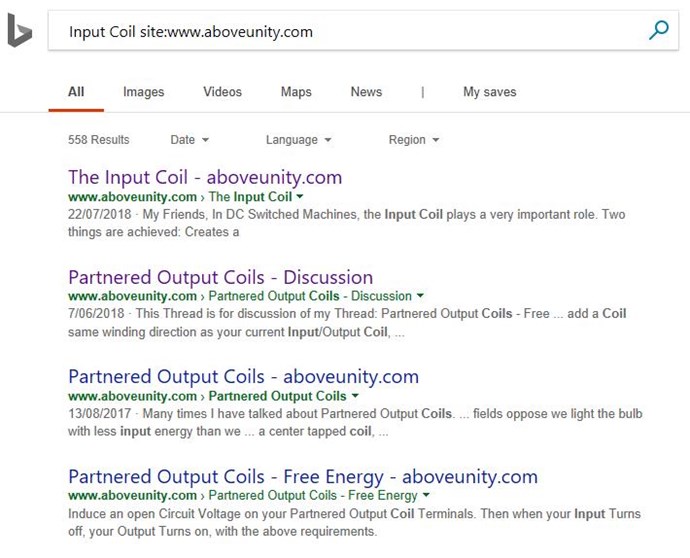Expand arrow beside Partnered Output Coils - Discussion URL
Viewport: 690px width, 558px height.
(x=420, y=295)
